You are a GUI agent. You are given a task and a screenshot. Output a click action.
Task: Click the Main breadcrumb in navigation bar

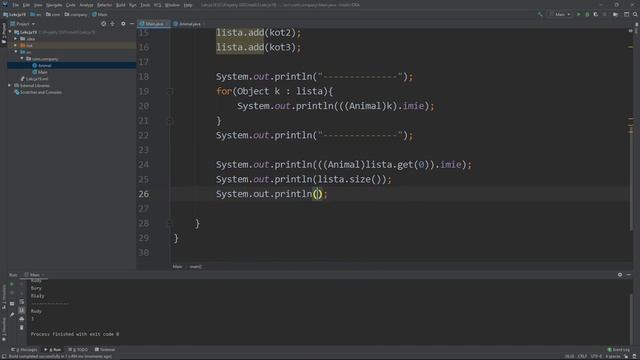click(x=100, y=14)
